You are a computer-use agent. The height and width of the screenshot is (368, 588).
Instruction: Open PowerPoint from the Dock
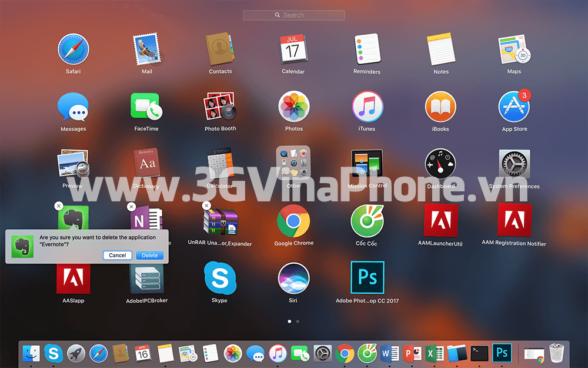point(412,353)
